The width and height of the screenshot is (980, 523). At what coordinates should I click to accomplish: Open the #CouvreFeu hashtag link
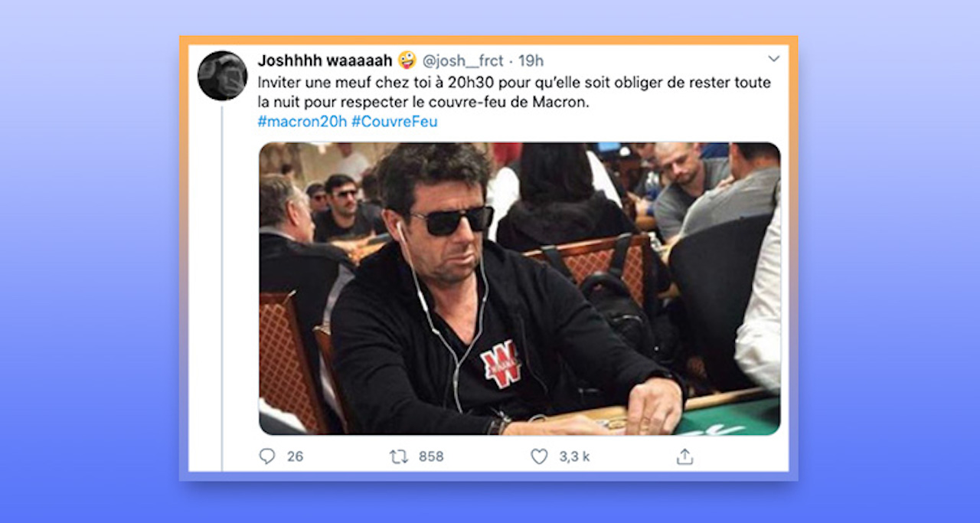394,121
